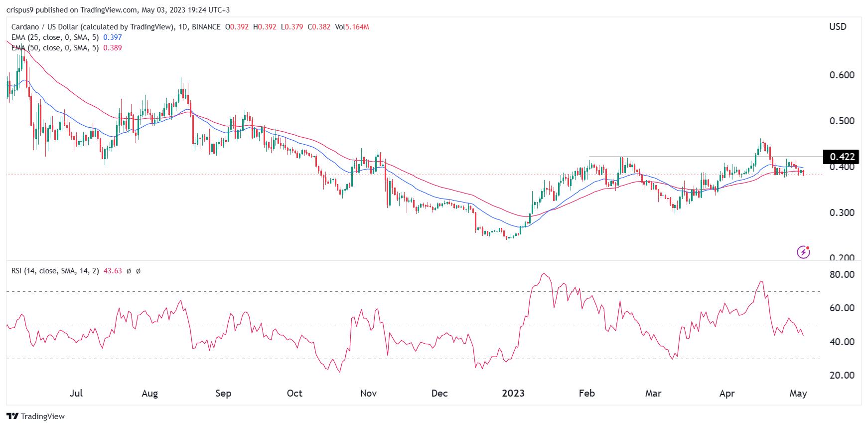Click the Sep time axis label
This screenshot has width=868, height=427.
point(223,393)
